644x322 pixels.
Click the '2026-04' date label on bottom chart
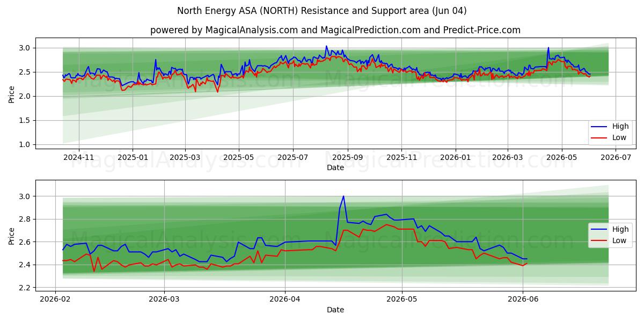coord(284,301)
